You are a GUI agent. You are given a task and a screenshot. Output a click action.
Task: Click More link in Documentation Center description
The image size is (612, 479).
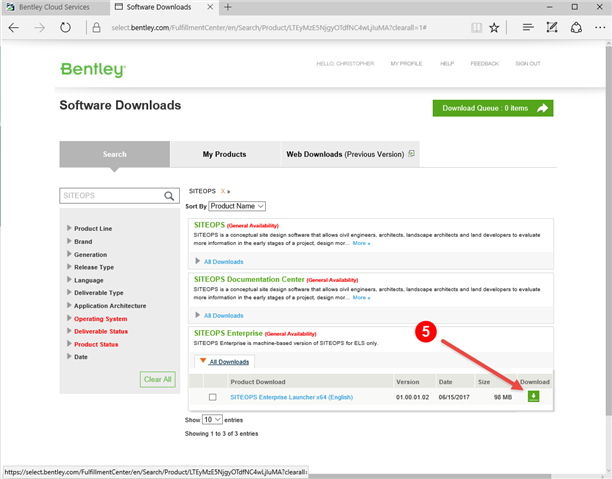click(361, 297)
